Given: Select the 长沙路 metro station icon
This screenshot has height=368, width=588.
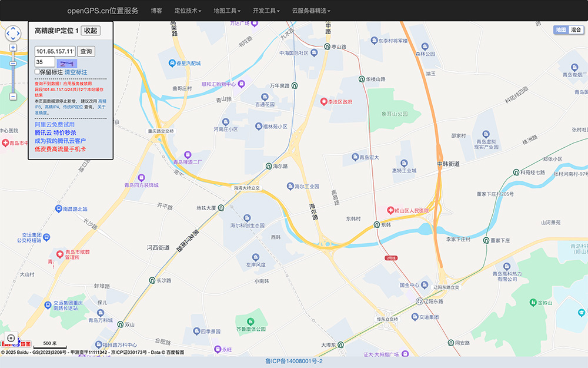Looking at the screenshot, I should click(x=152, y=280).
